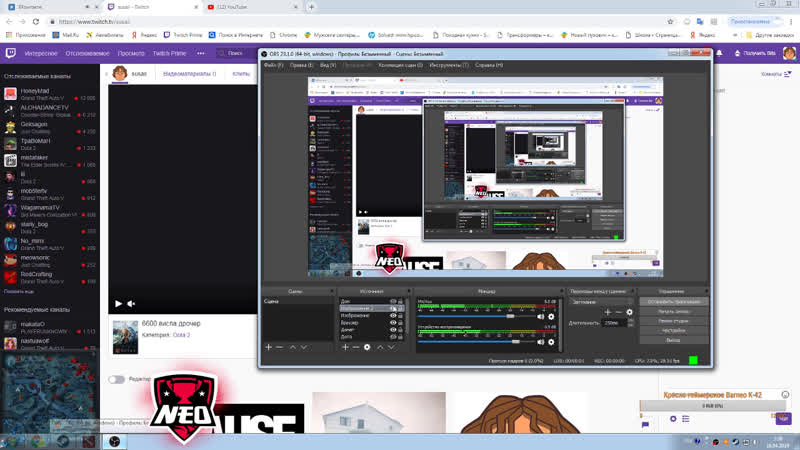This screenshot has width=800, height=450.
Task: Toggle visibility of Изображение 2 source
Action: point(393,308)
